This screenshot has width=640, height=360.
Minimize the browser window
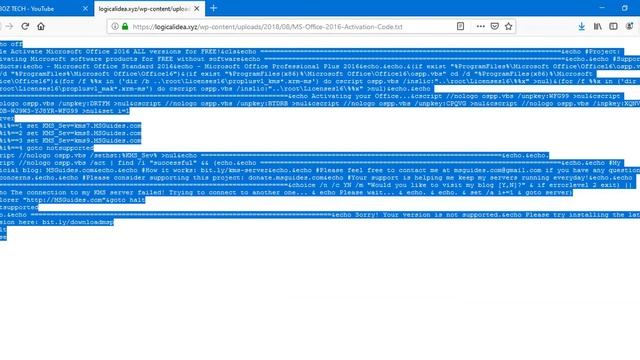click(x=602, y=8)
